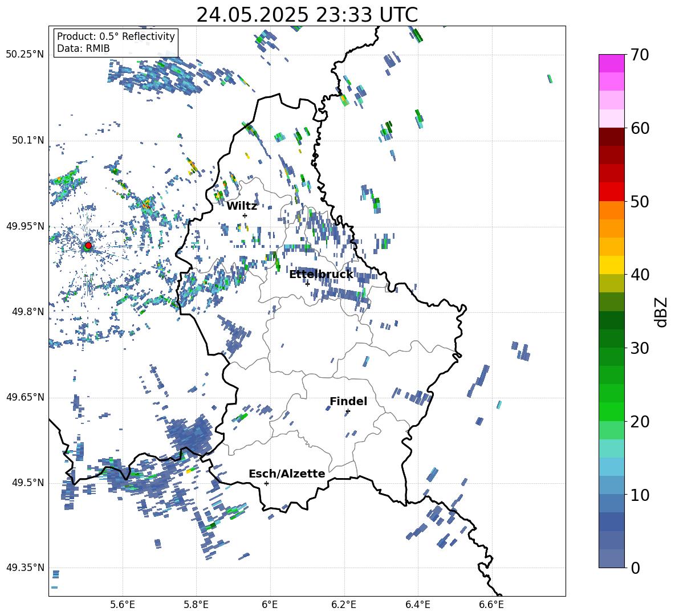Image resolution: width=675 pixels, height=616 pixels.
Task: Pick the yellow swatch just above 40 dBZ
Action: click(611, 265)
